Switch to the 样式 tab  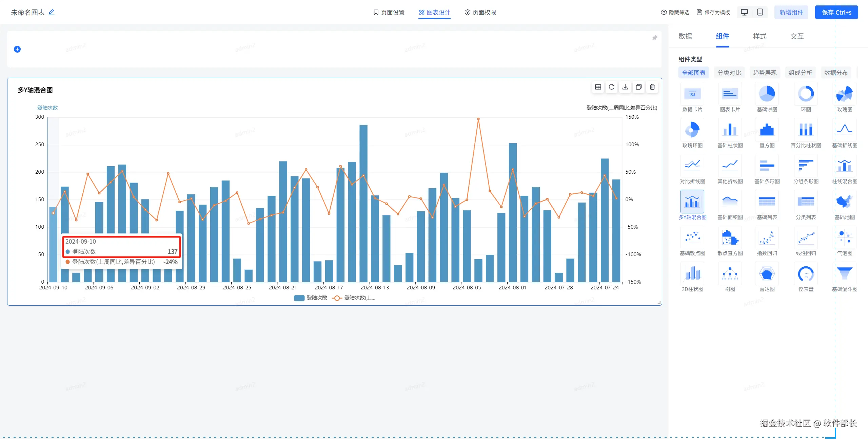[x=759, y=36]
